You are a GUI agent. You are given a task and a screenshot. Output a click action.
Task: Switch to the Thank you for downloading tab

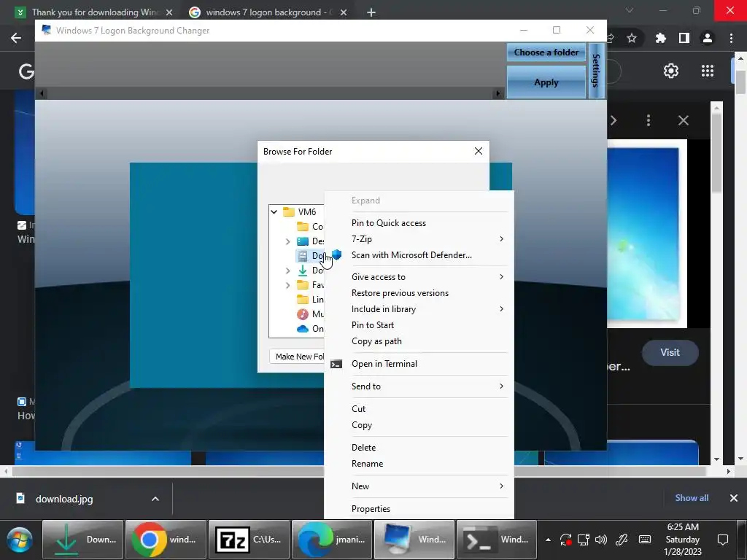pyautogui.click(x=94, y=12)
